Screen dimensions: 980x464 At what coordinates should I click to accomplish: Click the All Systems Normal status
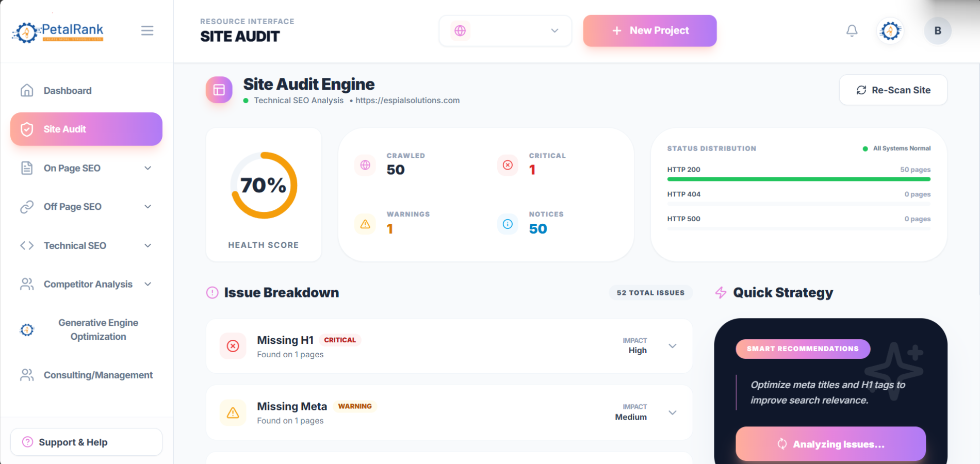[897, 148]
